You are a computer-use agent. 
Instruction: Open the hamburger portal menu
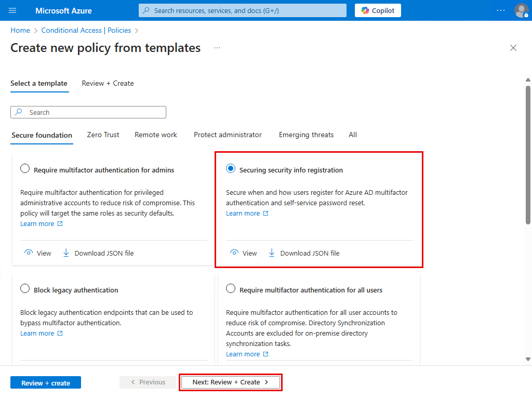pyautogui.click(x=12, y=10)
